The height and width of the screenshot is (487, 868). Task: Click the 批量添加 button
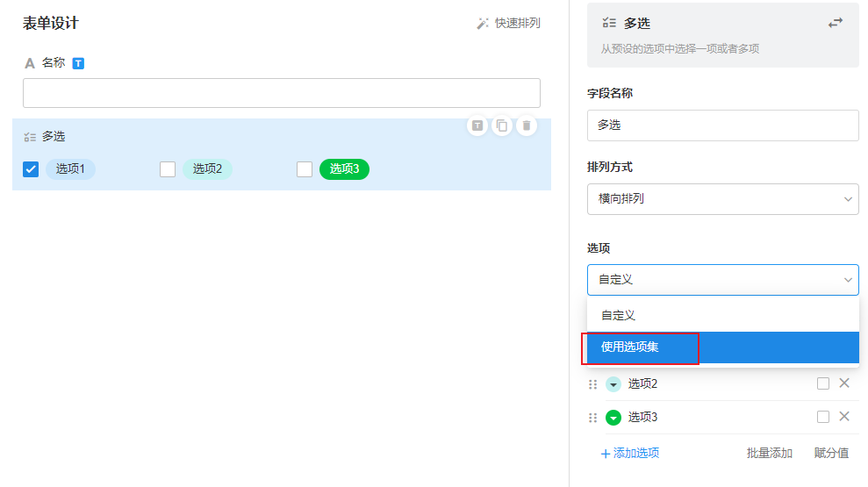pyautogui.click(x=769, y=453)
